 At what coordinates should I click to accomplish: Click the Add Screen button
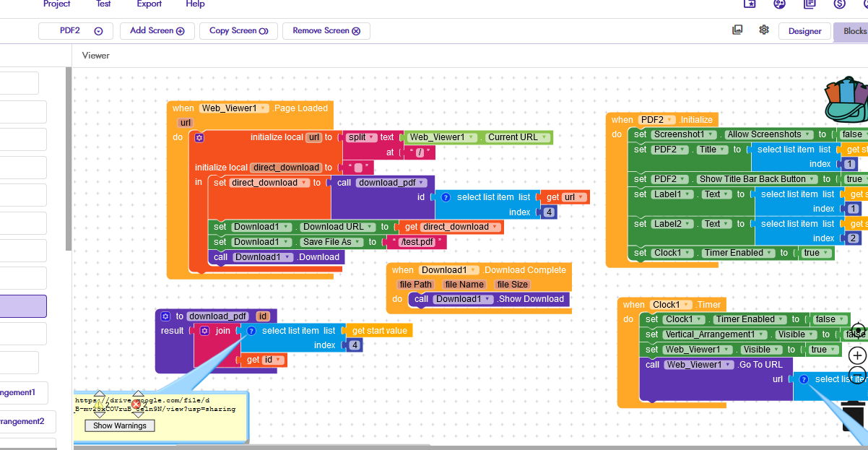pyautogui.click(x=157, y=31)
